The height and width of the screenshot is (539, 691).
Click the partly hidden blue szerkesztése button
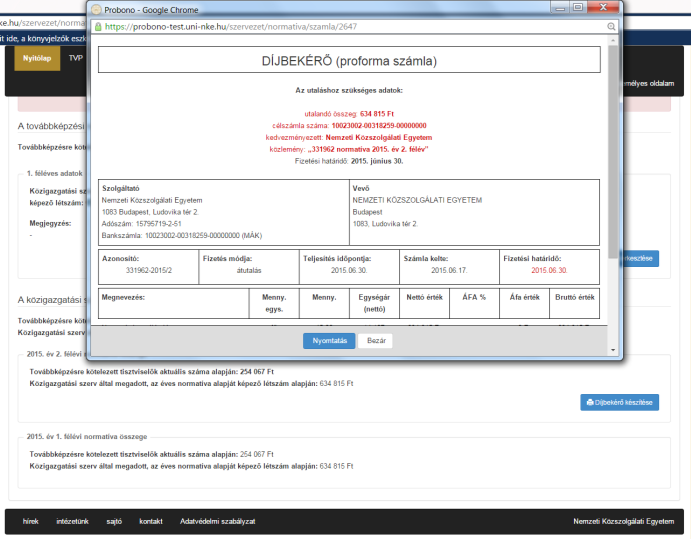[641, 259]
